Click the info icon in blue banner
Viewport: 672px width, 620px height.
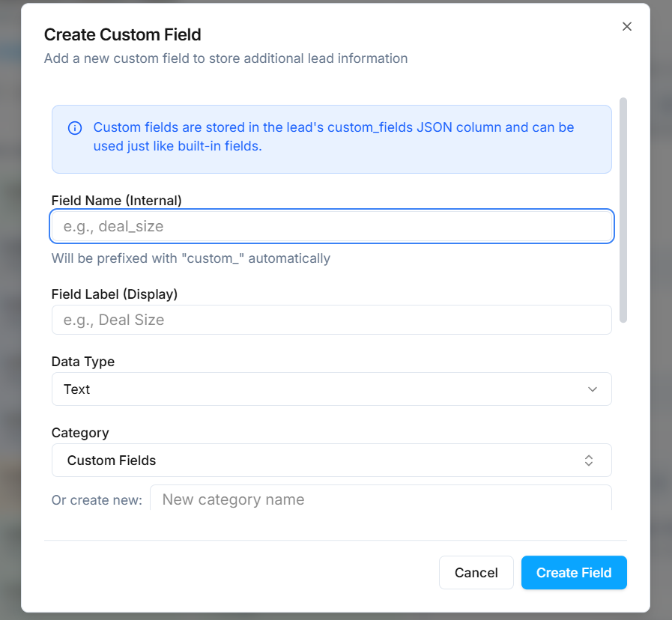click(x=75, y=128)
